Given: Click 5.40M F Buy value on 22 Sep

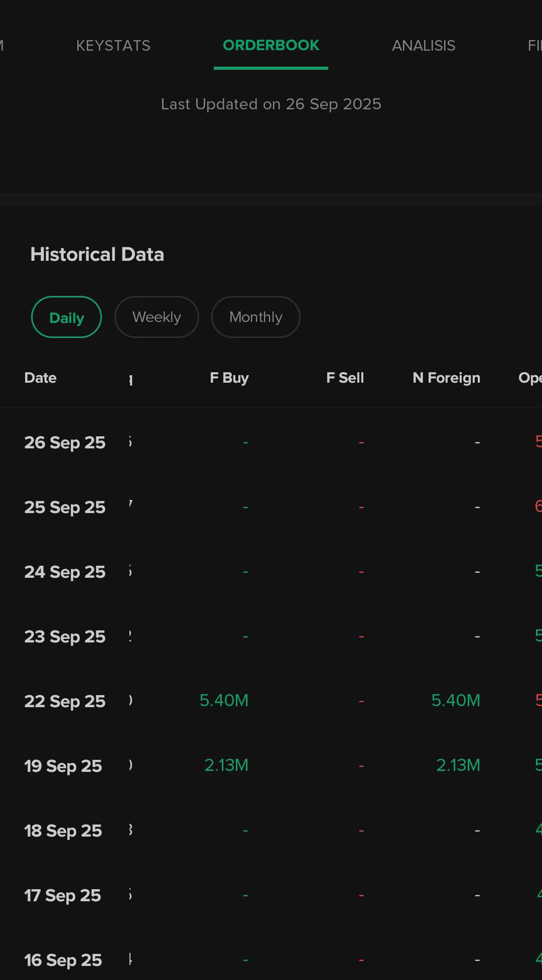Looking at the screenshot, I should 224,701.
